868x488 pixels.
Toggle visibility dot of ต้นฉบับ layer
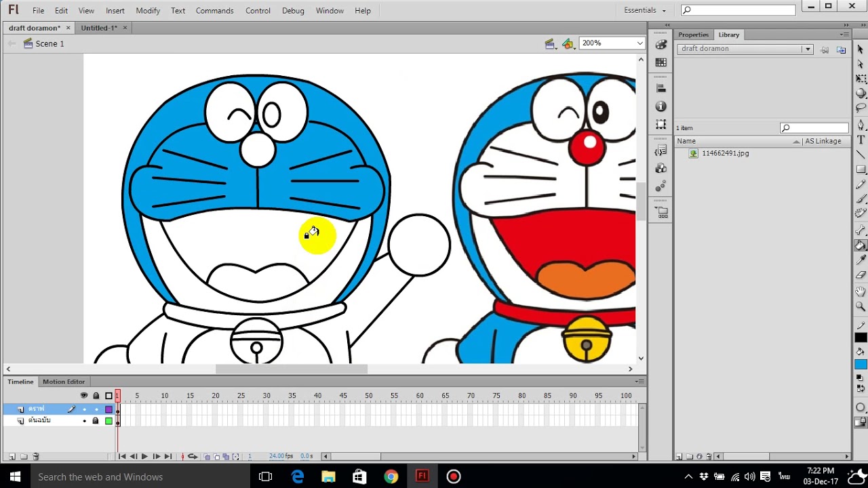pyautogui.click(x=84, y=421)
